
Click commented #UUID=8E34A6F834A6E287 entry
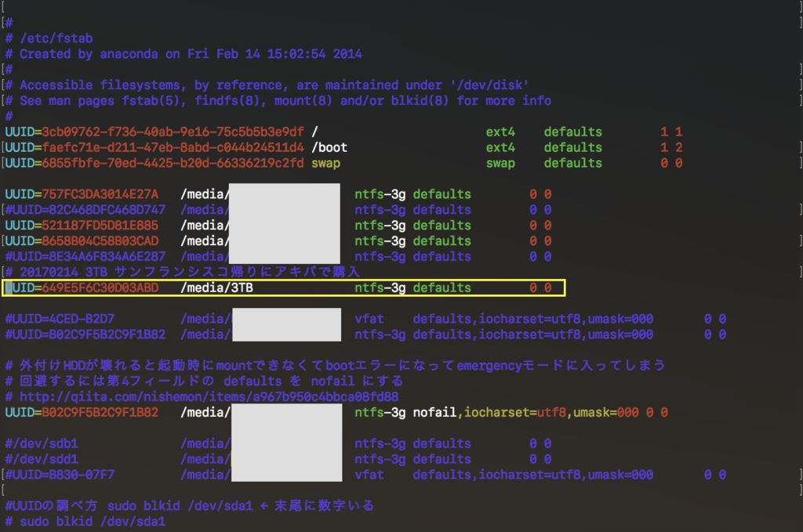(85, 257)
